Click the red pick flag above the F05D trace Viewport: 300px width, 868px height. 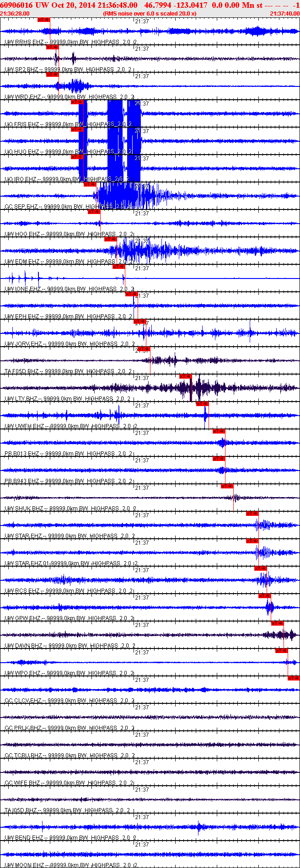click(x=144, y=349)
